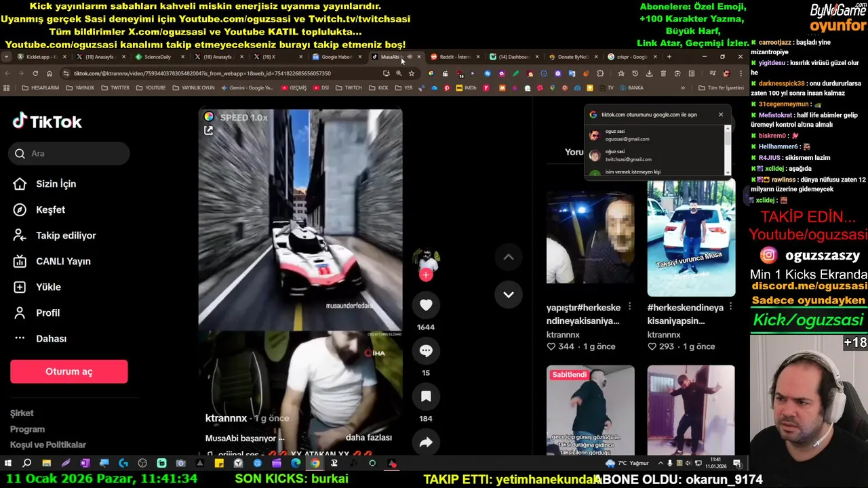Switch to crispr Google search tab

click(x=632, y=57)
